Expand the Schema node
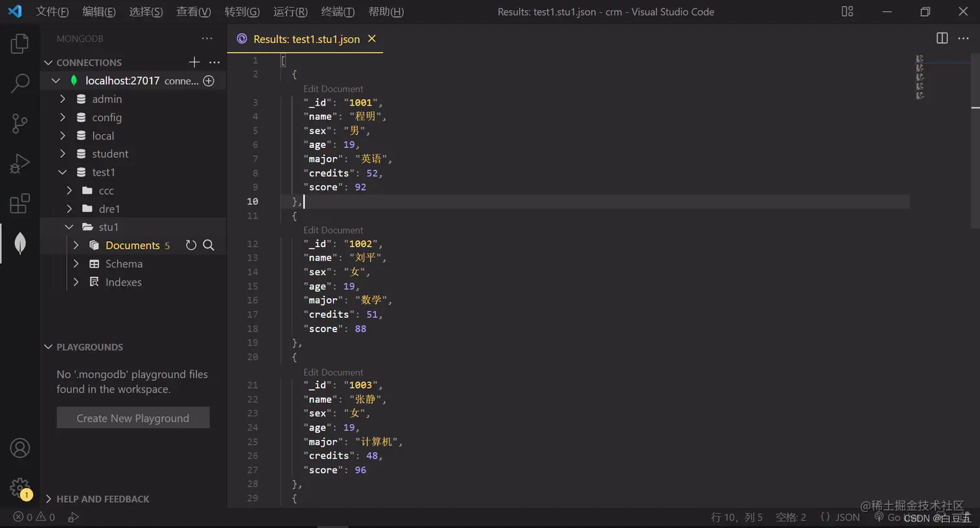The height and width of the screenshot is (528, 980). pyautogui.click(x=76, y=264)
